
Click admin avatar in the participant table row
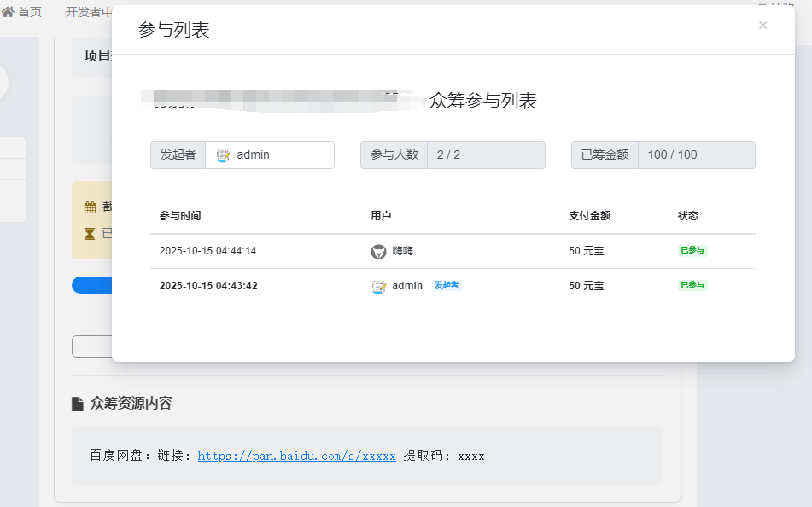(x=379, y=287)
